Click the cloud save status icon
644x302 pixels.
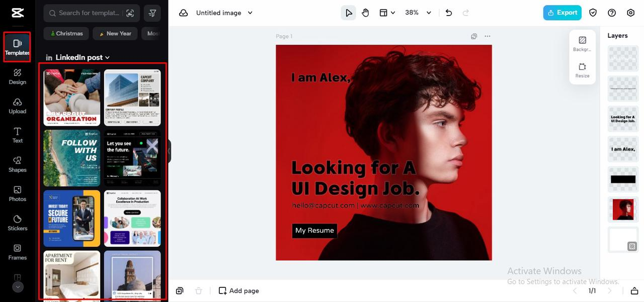[x=184, y=13]
